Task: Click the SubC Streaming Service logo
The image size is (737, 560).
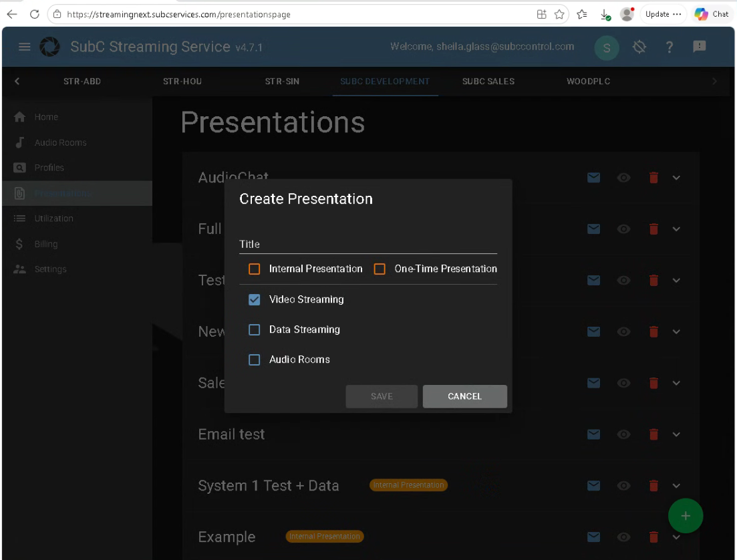Action: [x=50, y=47]
